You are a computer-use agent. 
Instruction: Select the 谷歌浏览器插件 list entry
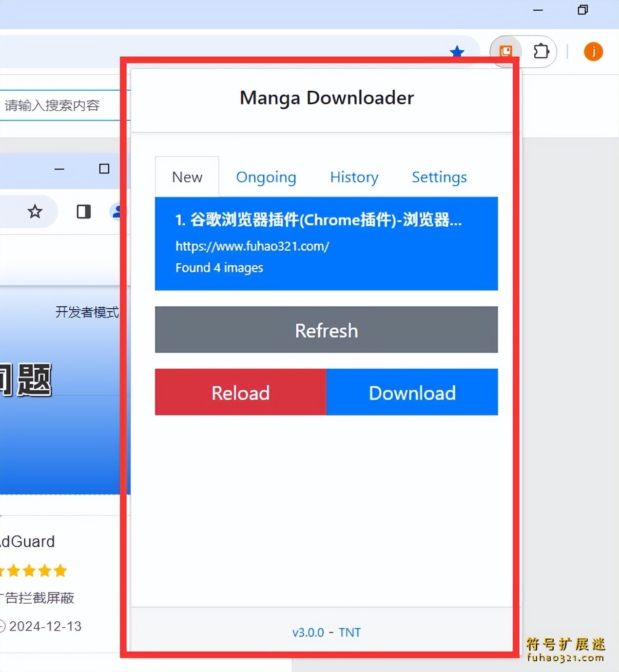(327, 243)
